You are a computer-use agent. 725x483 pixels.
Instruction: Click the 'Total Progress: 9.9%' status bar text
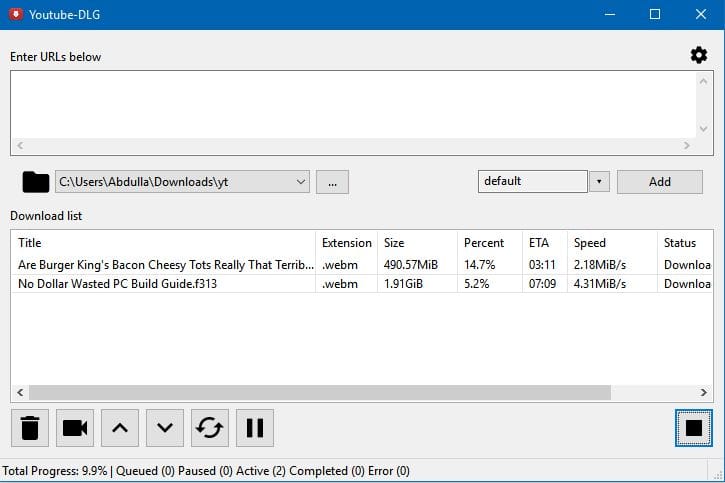point(55,471)
